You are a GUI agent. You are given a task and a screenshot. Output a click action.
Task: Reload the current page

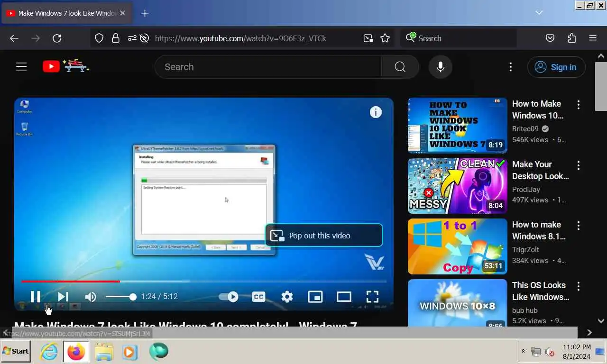pos(57,38)
